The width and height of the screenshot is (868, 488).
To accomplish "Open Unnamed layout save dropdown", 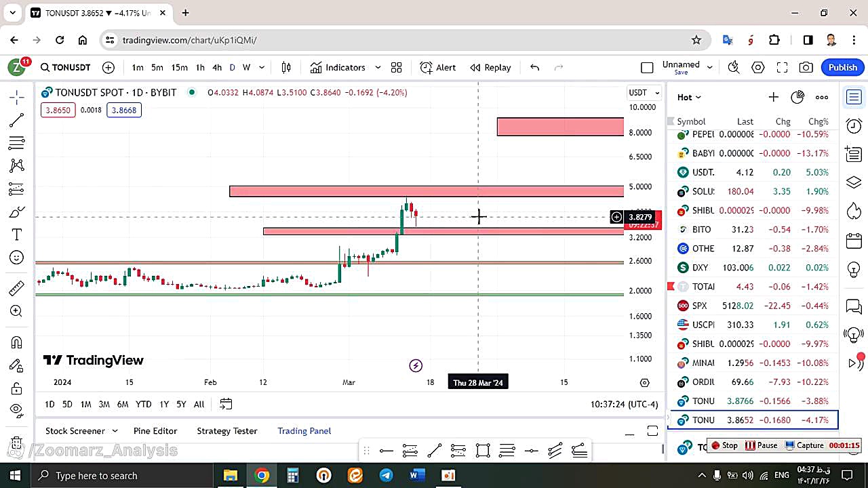I will 710,67.
